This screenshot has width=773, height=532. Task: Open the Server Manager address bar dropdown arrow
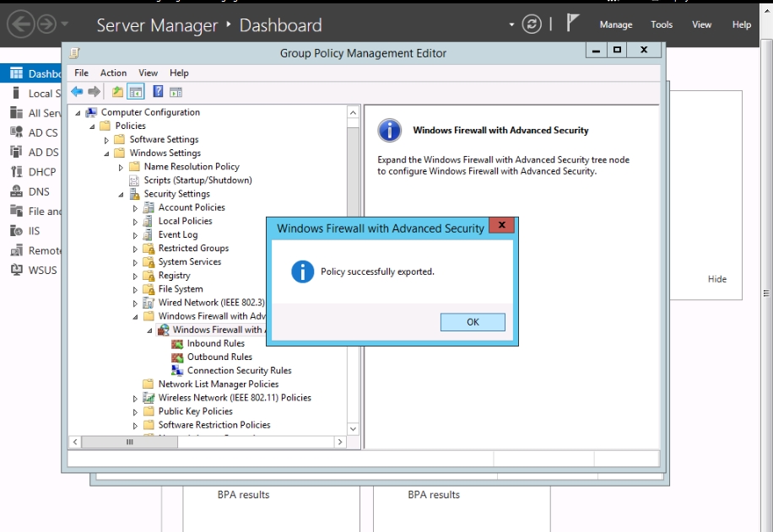tap(511, 24)
